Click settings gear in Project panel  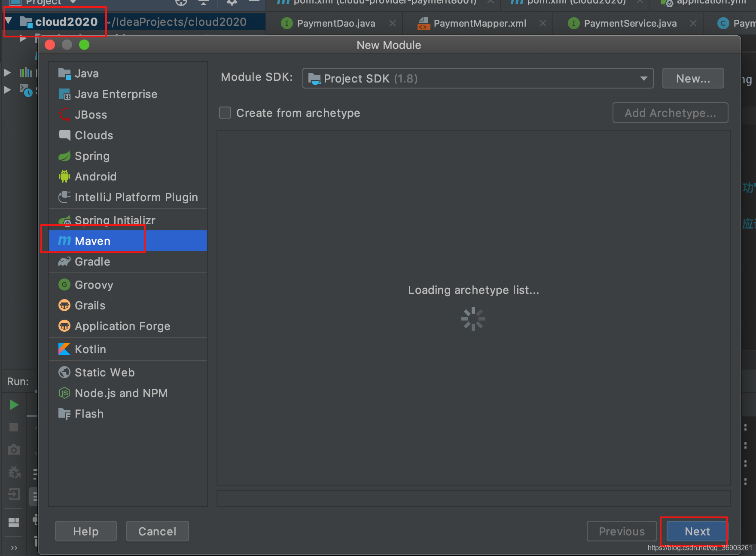point(232,2)
